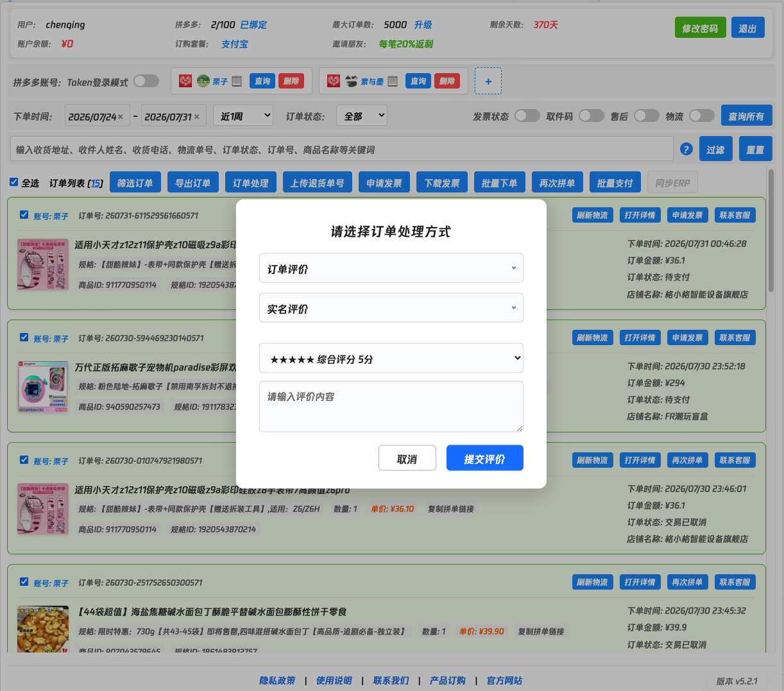The image size is (784, 691).
Task: Clear the end date 2026/07/31 with x
Action: (197, 117)
